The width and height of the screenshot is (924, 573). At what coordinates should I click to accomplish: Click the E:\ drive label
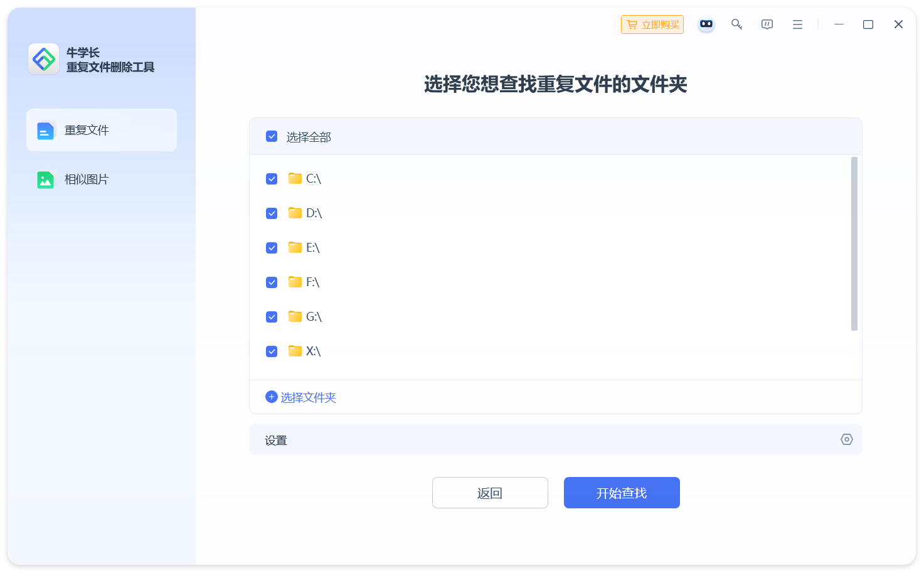[x=313, y=248]
